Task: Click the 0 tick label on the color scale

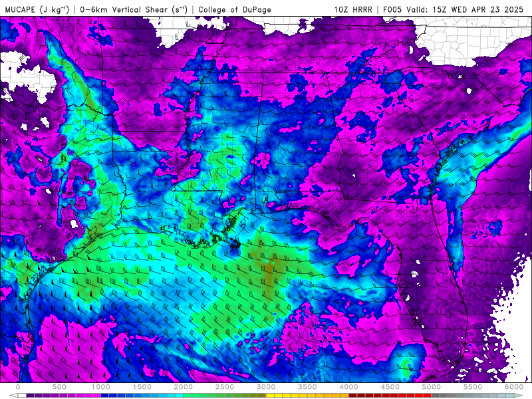Action: pos(18,387)
